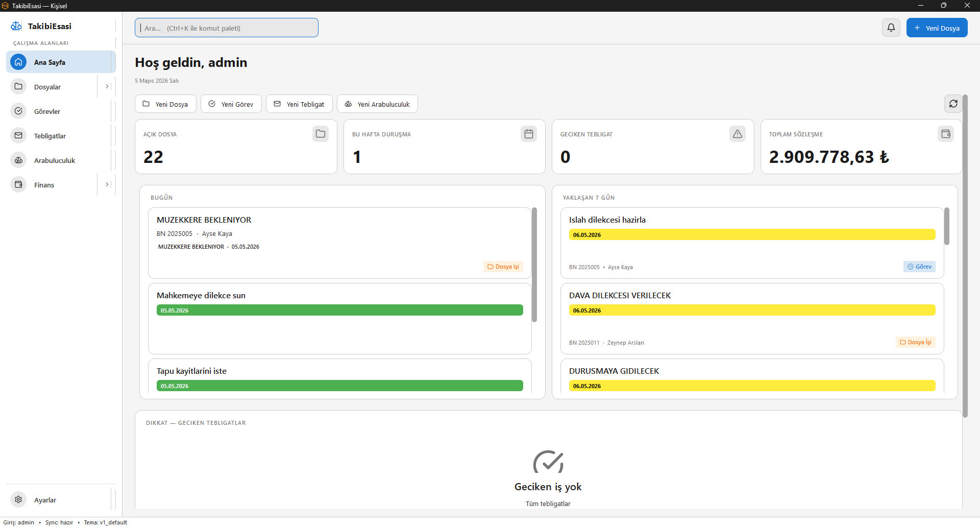
Task: Click the TakibiEsasi scales logo icon
Action: coord(16,26)
